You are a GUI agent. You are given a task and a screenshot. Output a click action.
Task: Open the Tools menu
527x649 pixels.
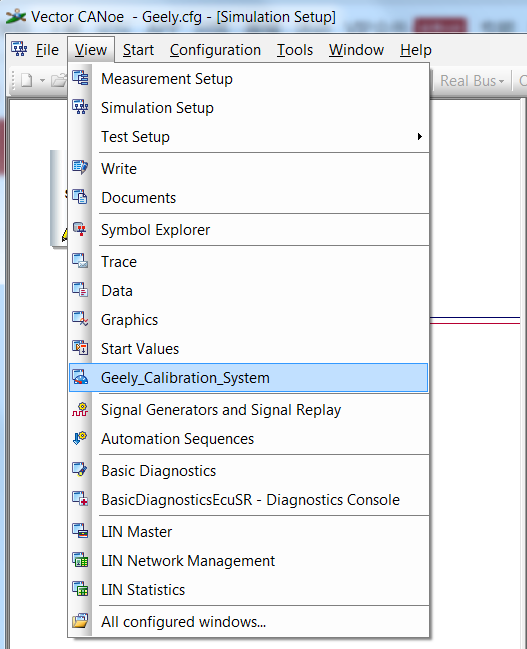click(295, 50)
